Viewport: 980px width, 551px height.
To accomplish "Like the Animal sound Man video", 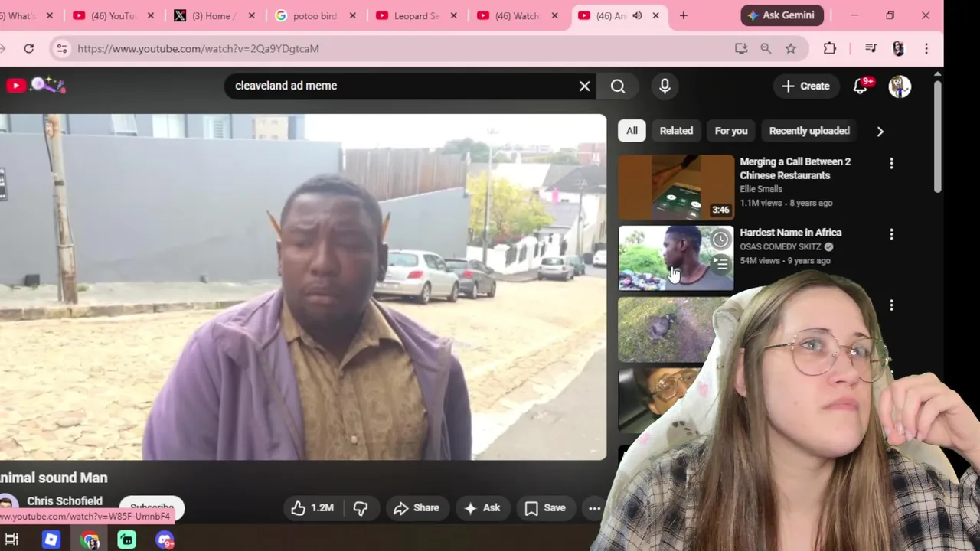I will (312, 508).
